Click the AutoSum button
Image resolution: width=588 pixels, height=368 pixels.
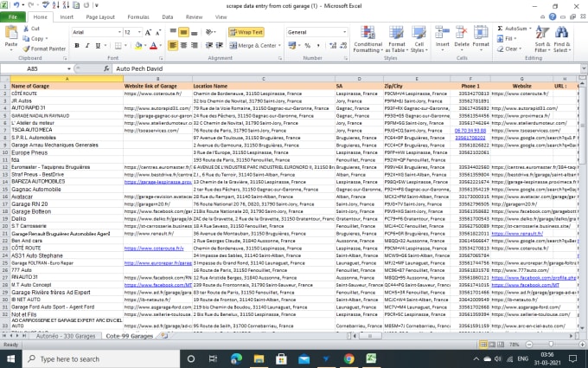513,29
